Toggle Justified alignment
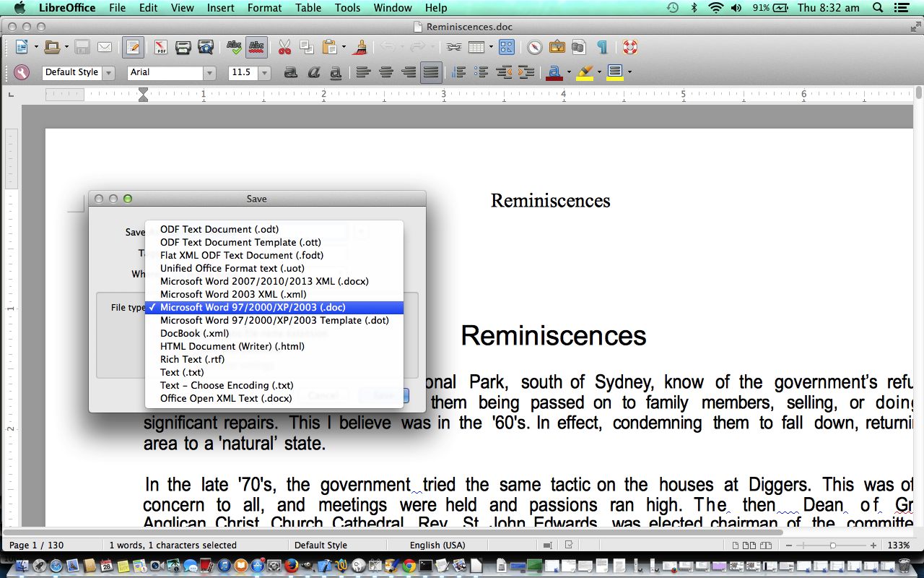The image size is (924, 578). 431,72
